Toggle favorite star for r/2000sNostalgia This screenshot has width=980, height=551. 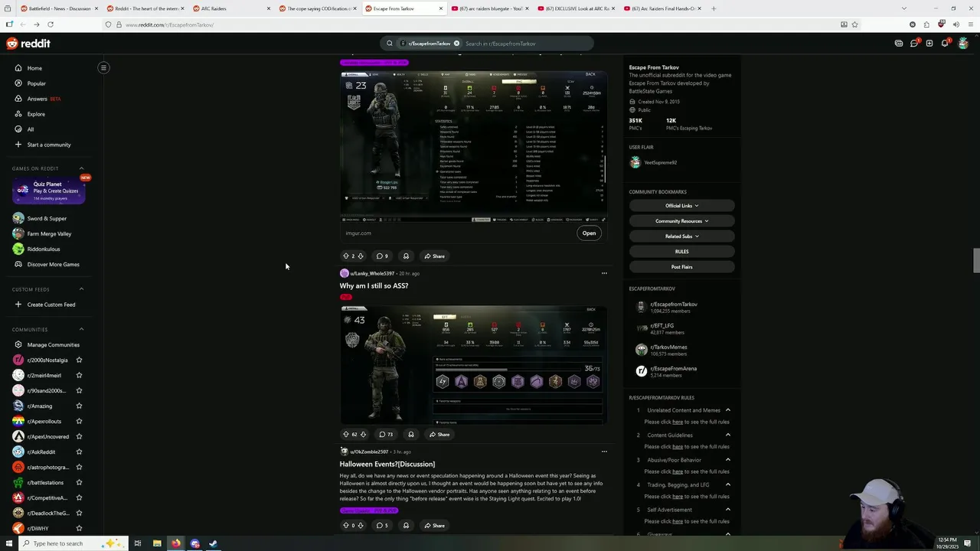click(79, 360)
